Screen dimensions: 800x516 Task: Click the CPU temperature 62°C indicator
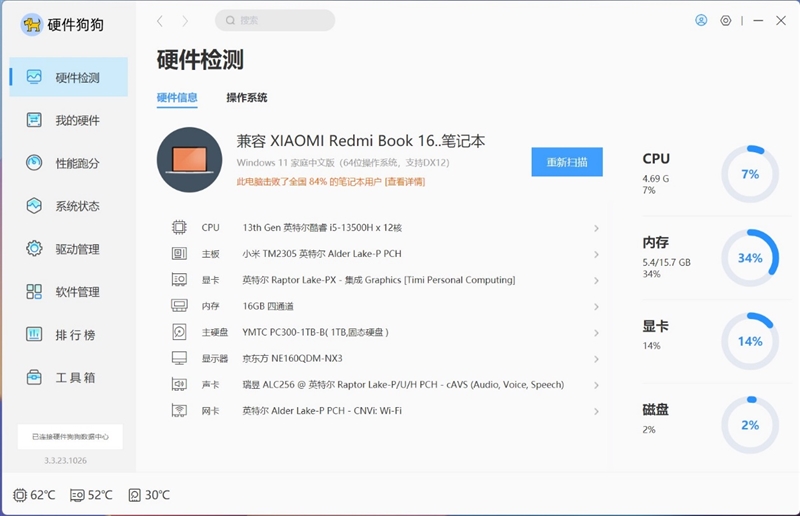(x=35, y=495)
